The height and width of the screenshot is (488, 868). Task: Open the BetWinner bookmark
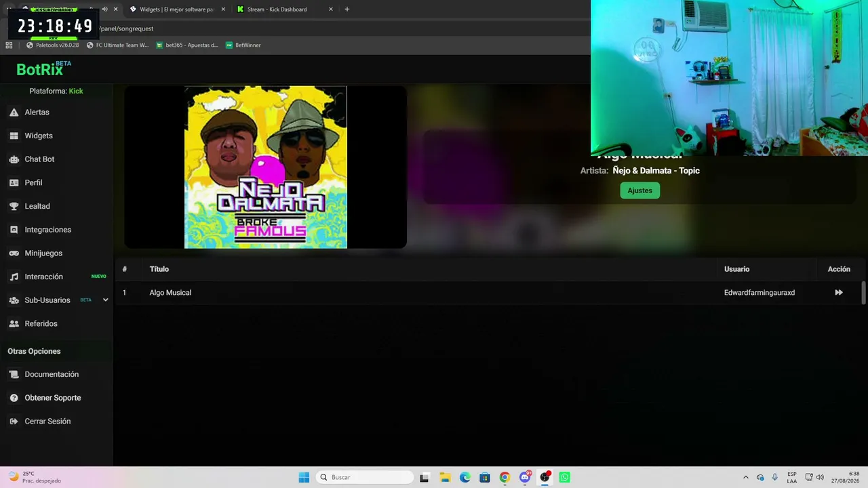click(243, 45)
